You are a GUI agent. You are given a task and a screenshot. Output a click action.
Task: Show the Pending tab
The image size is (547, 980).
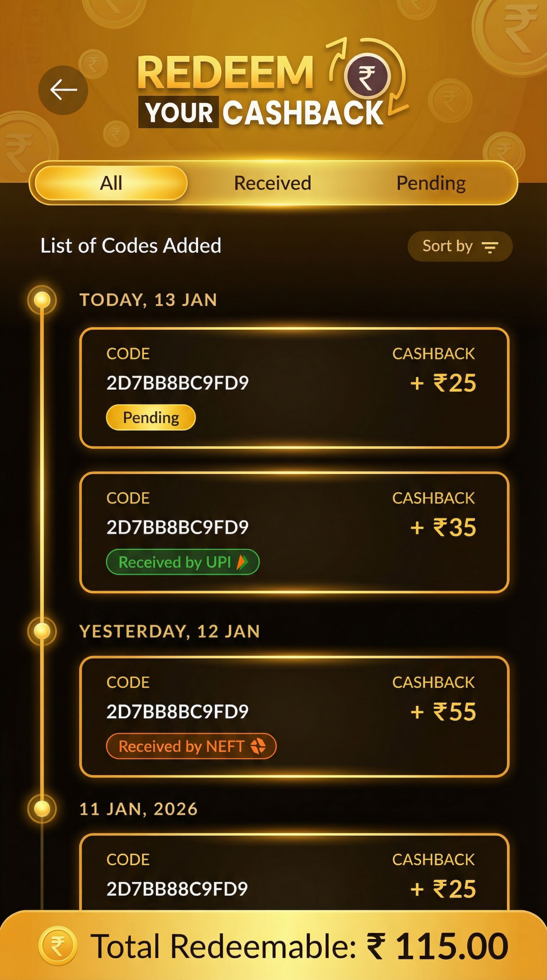[x=431, y=183]
